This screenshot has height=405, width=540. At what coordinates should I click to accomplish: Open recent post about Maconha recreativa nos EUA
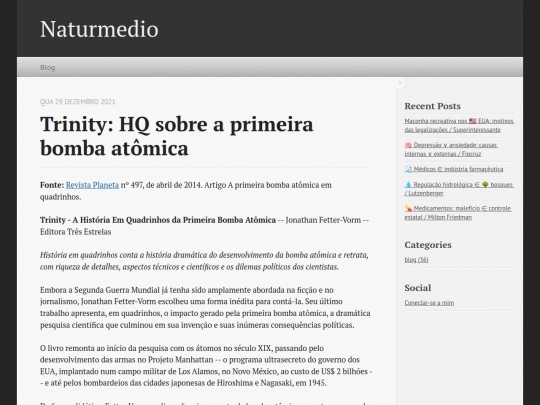[x=459, y=125]
